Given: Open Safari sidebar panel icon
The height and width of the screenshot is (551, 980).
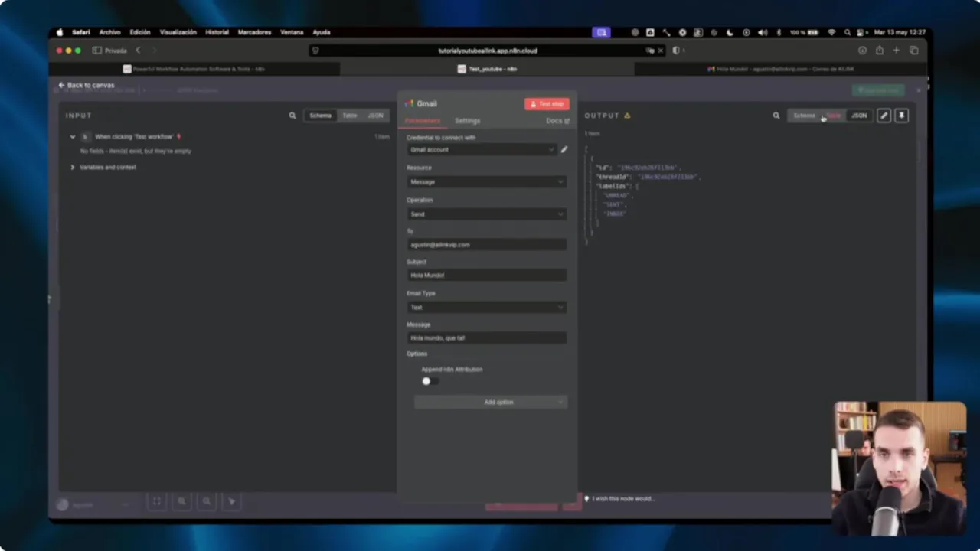Looking at the screenshot, I should [97, 51].
